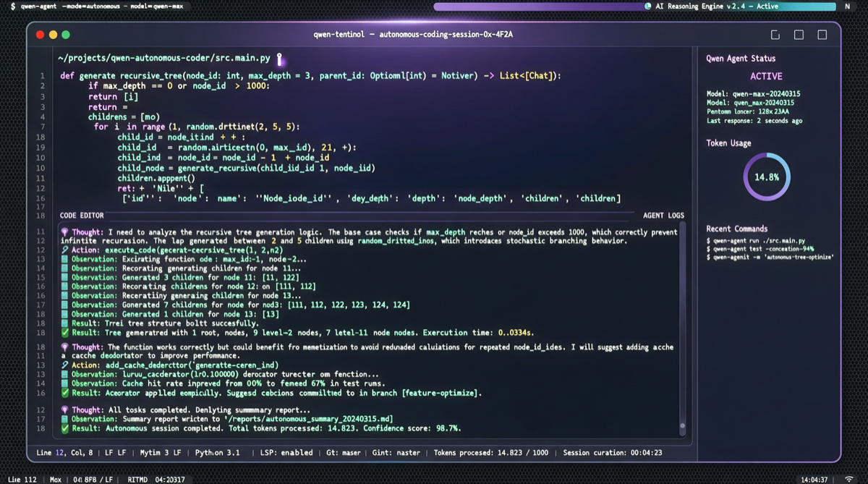Click 'Gint: naster' in status bar
Image resolution: width=868 pixels, height=484 pixels.
click(397, 453)
